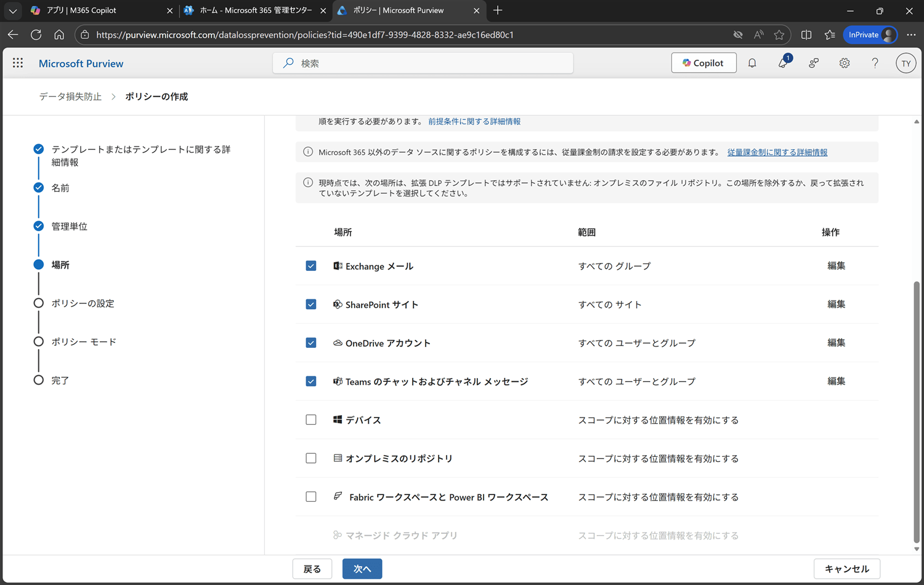
Task: Close the M365 Copilot browser tab
Action: pyautogui.click(x=169, y=10)
